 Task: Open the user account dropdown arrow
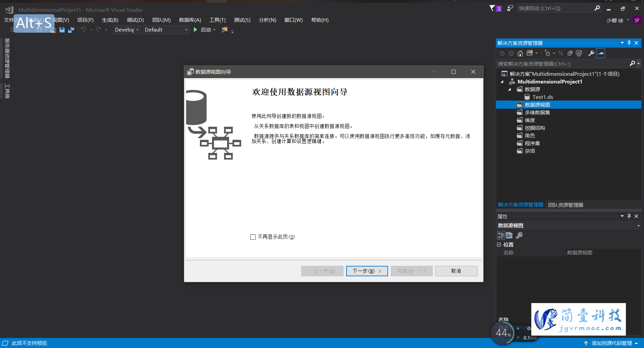pos(628,20)
